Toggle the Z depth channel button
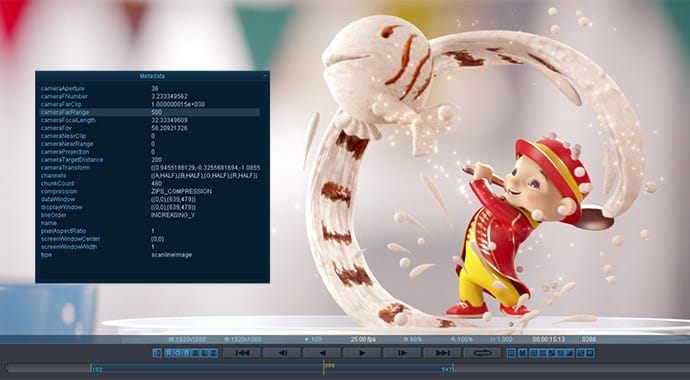The width and height of the screenshot is (690, 380). point(213,353)
